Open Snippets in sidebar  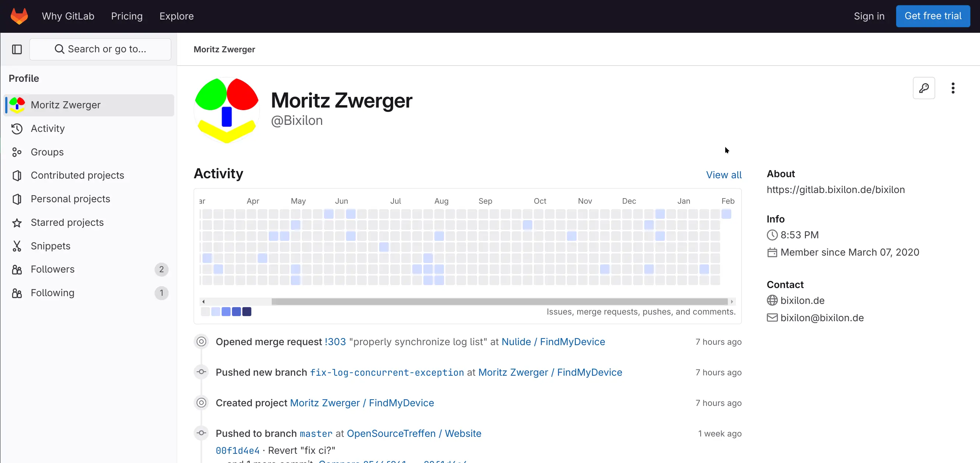click(x=89, y=246)
